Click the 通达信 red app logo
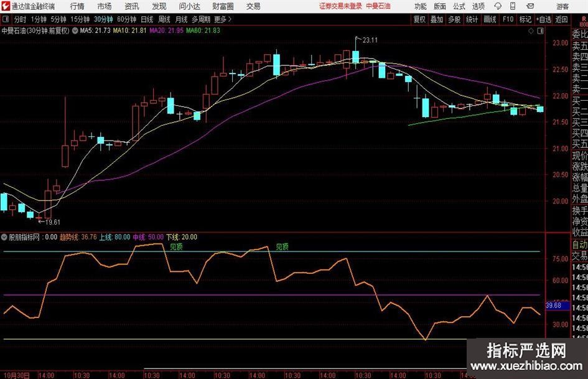This screenshot has width=588, height=379. (6, 6)
